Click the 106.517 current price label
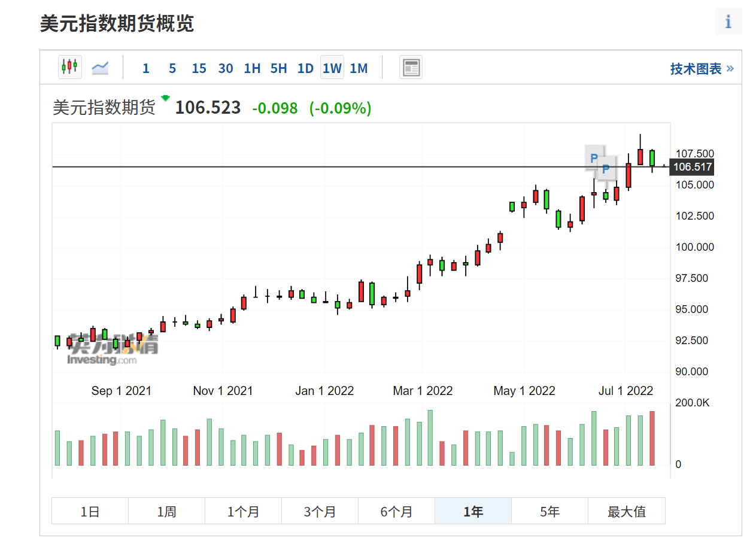Image resolution: width=756 pixels, height=550 pixels. pyautogui.click(x=692, y=167)
